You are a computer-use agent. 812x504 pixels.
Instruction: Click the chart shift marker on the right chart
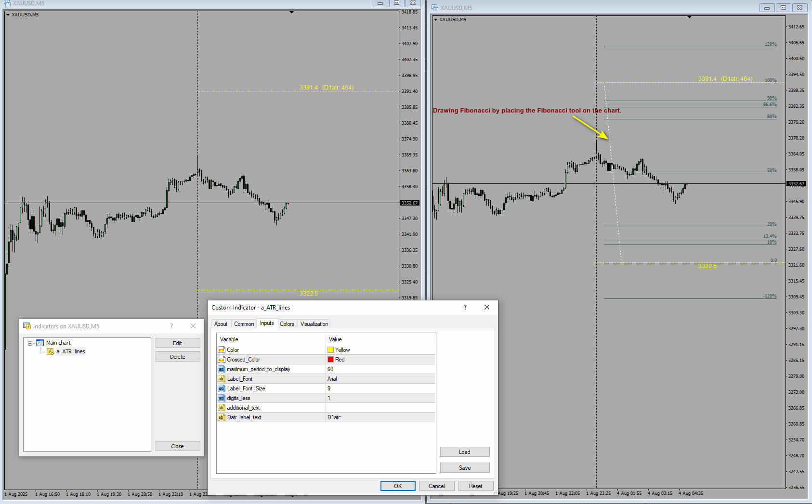(689, 17)
